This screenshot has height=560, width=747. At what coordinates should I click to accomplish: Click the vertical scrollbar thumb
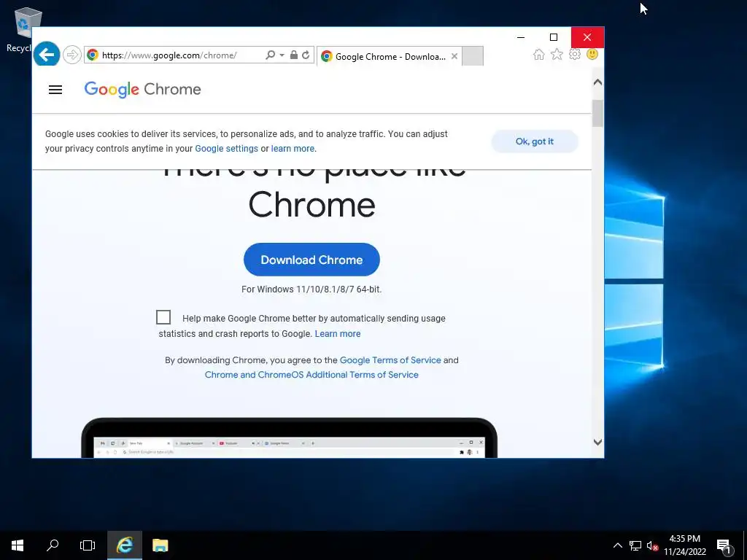(598, 113)
